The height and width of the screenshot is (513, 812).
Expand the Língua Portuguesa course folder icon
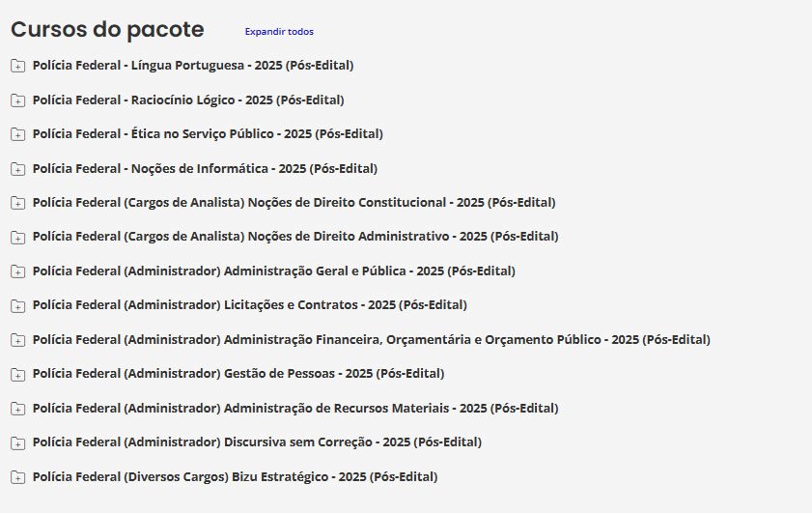17,66
